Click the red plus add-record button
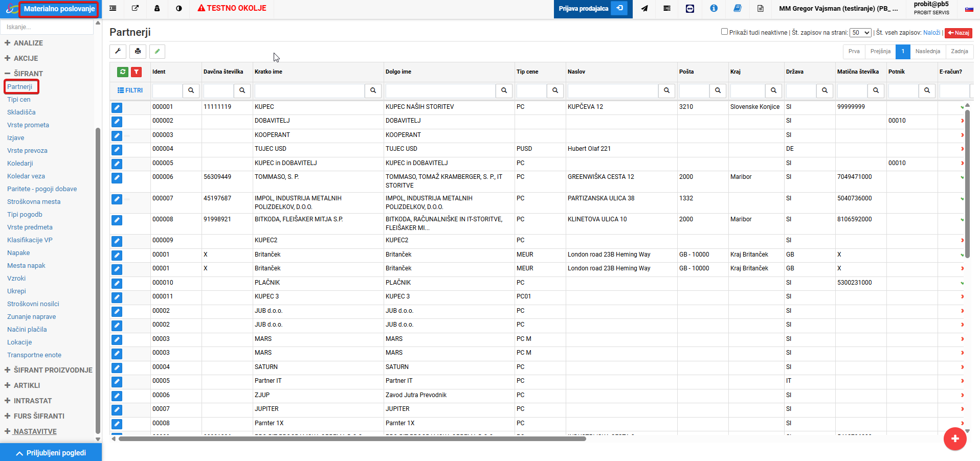This screenshot has height=461, width=980. pos(955,439)
